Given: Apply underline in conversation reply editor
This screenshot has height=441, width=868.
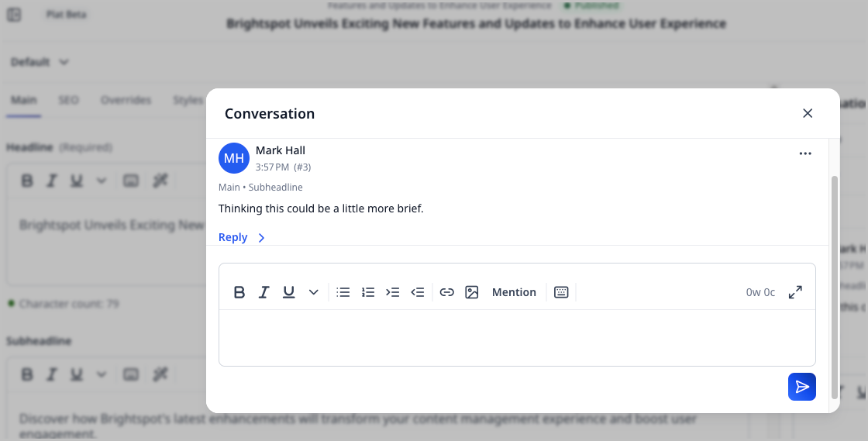Looking at the screenshot, I should 288,292.
